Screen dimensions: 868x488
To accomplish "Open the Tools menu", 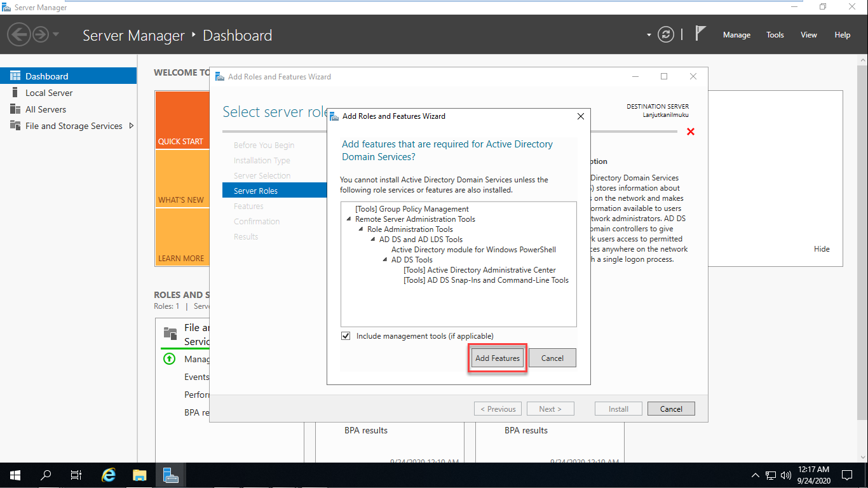I will [x=775, y=35].
